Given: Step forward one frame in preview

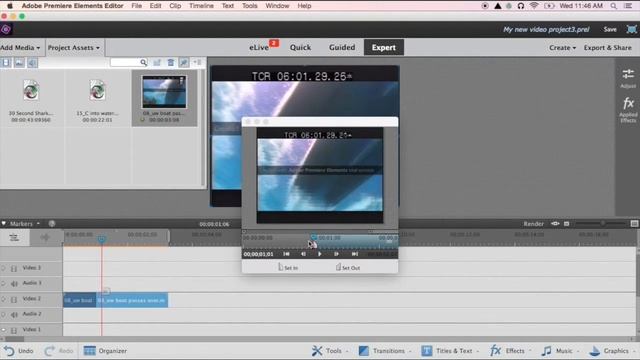Looking at the screenshot, I should [336, 254].
